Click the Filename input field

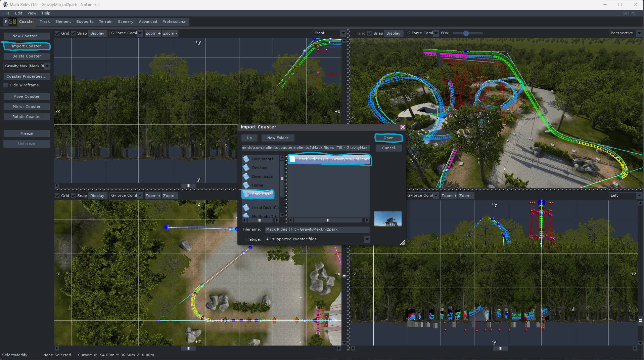click(317, 229)
